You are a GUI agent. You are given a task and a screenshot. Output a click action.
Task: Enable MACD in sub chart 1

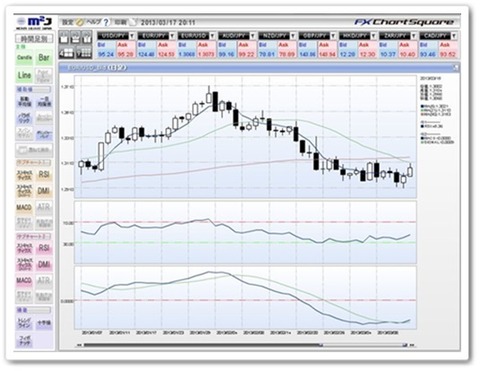pyautogui.click(x=24, y=207)
